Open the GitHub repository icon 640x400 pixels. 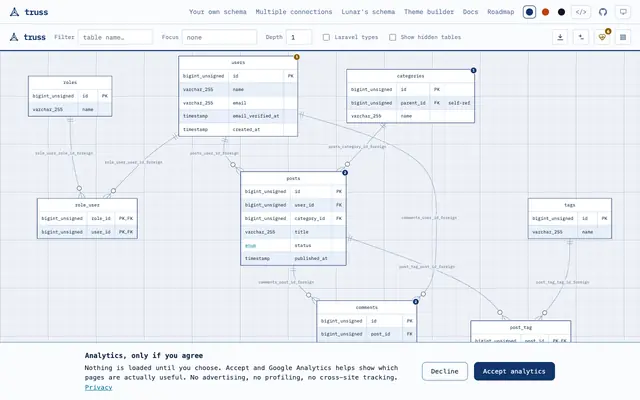pyautogui.click(x=603, y=12)
